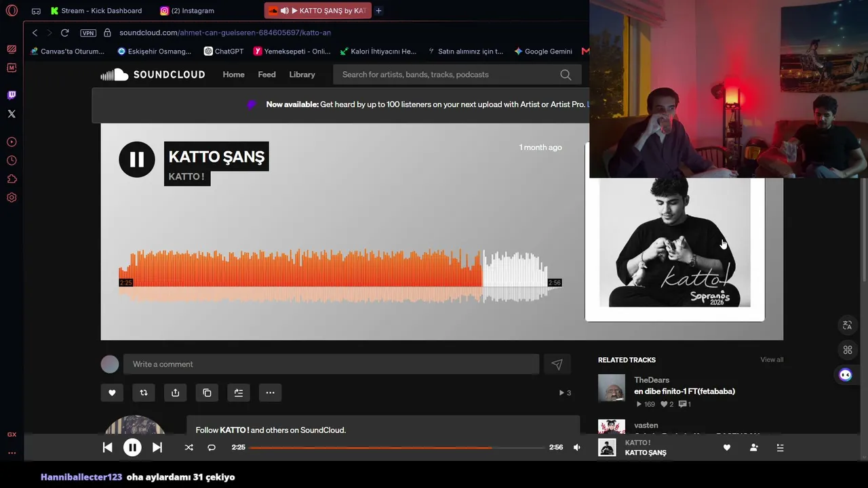Repost the KATTO ŞANS track
Image resolution: width=868 pixels, height=488 pixels.
pyautogui.click(x=144, y=392)
